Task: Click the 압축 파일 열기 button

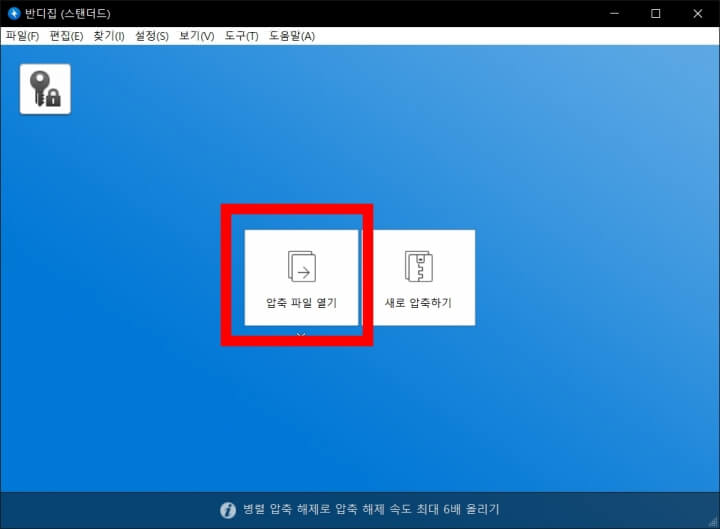Action: [x=301, y=278]
